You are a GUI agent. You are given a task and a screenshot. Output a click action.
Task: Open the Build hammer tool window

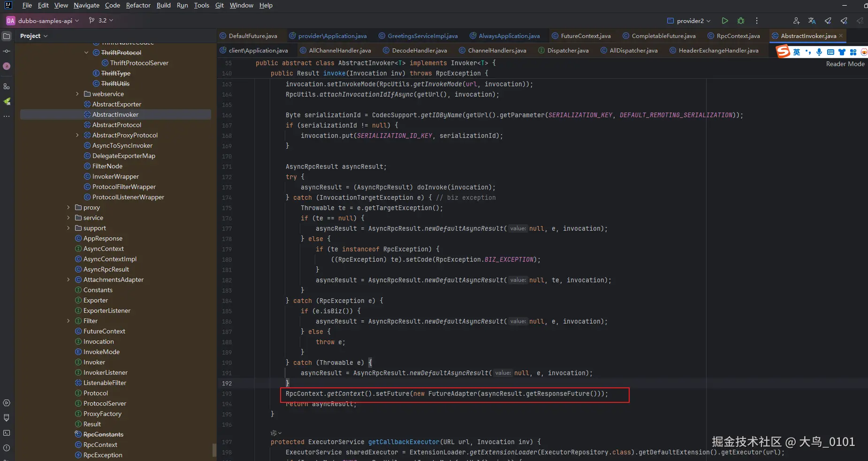[7, 418]
